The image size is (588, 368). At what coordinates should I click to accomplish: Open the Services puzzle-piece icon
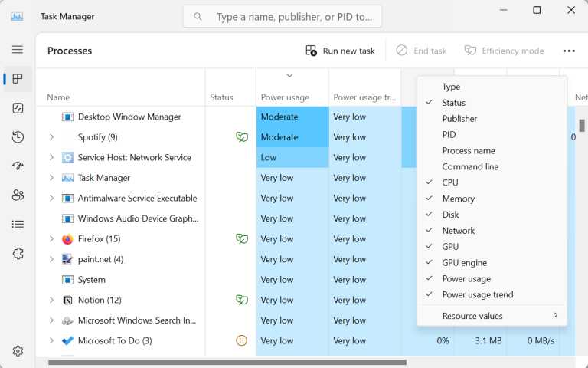(x=18, y=253)
